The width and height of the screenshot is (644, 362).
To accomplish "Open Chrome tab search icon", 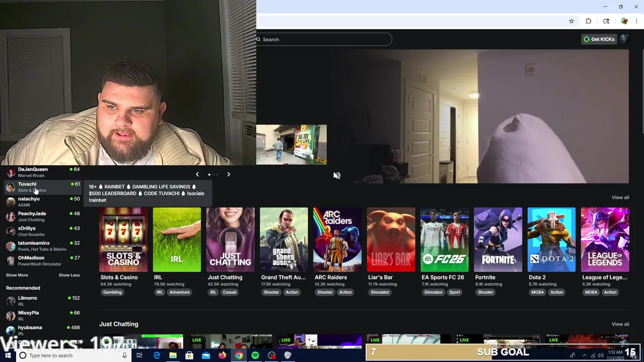I will (x=606, y=21).
